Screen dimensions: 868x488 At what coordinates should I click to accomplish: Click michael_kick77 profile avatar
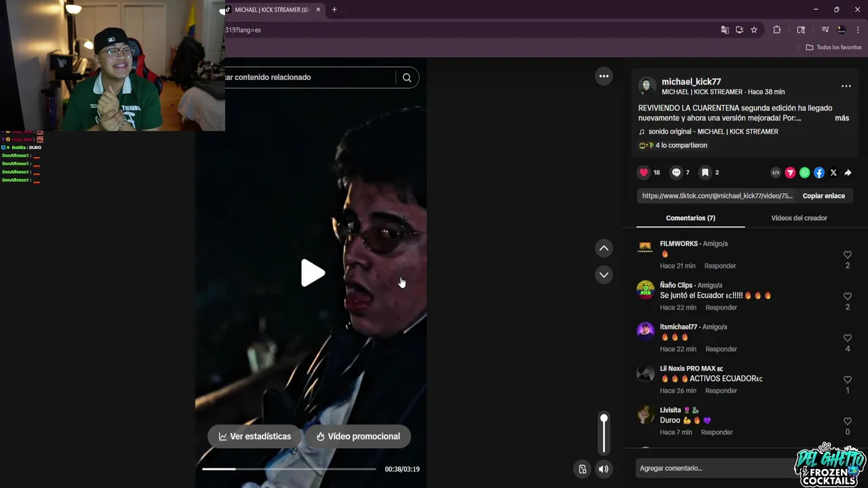[x=646, y=86]
